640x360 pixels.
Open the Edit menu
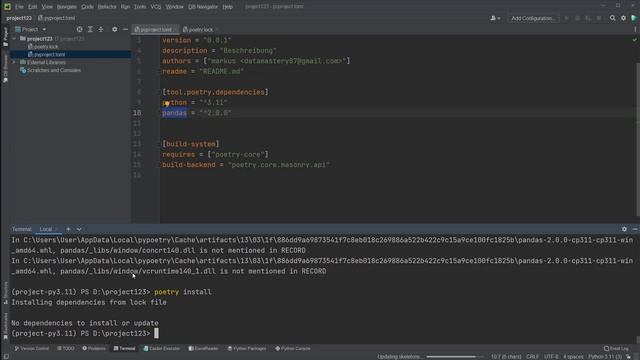tap(33, 7)
